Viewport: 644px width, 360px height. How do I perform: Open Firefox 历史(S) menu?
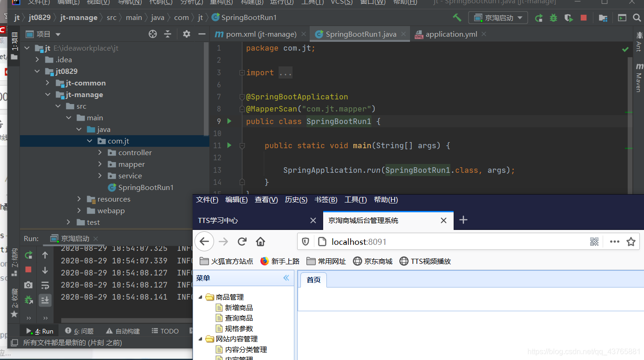coord(296,200)
